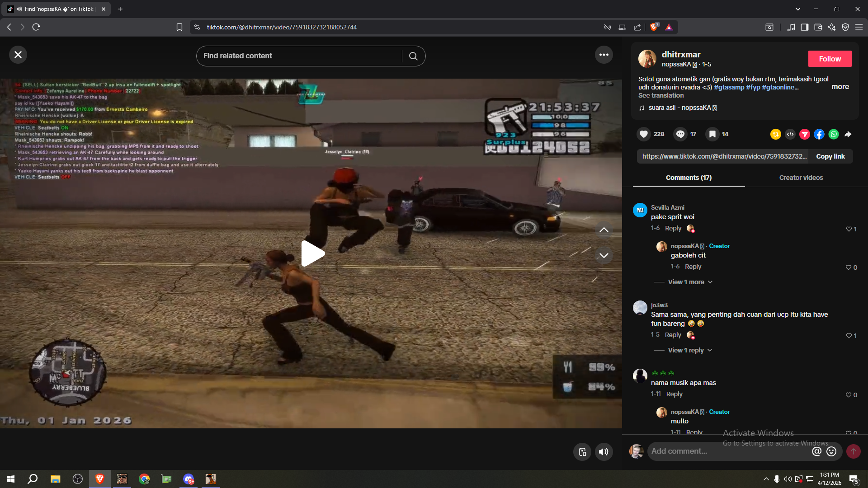Screen dimensions: 868x488
Task: Like the 'nama musik apa mas' comment
Action: coord(849,395)
